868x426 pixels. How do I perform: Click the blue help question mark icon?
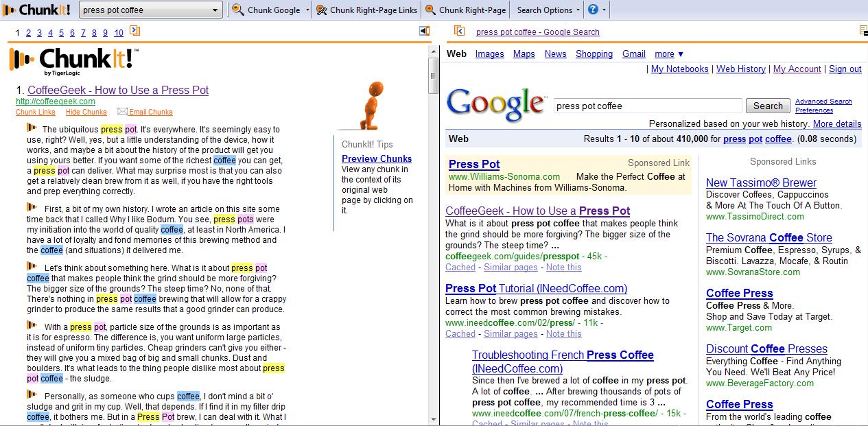593,10
